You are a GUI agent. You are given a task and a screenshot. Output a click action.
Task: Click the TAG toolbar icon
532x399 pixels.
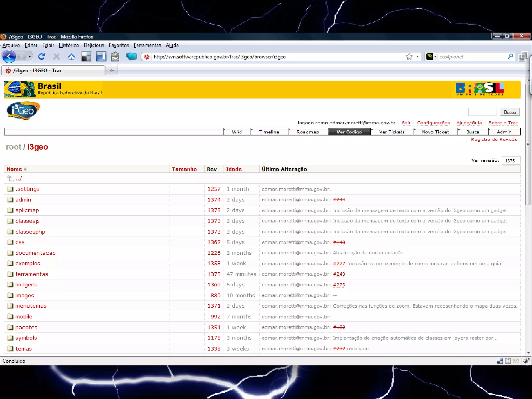pyautogui.click(x=115, y=57)
